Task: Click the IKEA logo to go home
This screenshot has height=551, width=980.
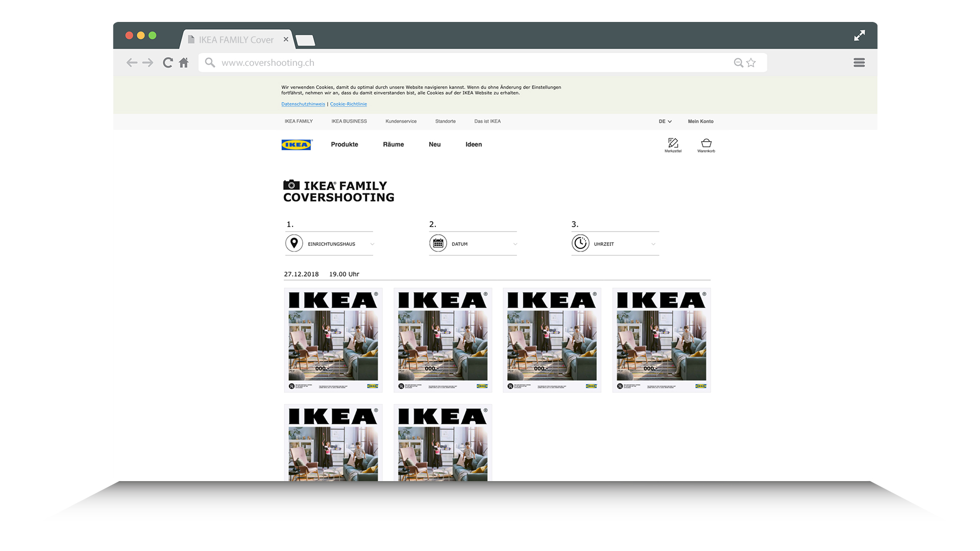Action: tap(296, 144)
